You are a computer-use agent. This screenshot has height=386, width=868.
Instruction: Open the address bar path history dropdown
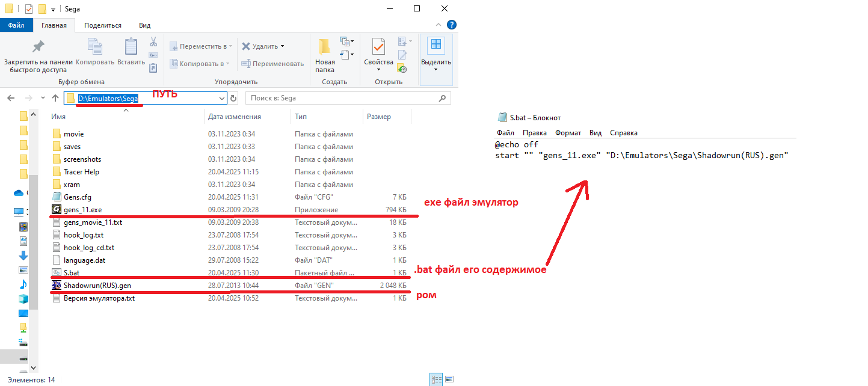(x=221, y=98)
